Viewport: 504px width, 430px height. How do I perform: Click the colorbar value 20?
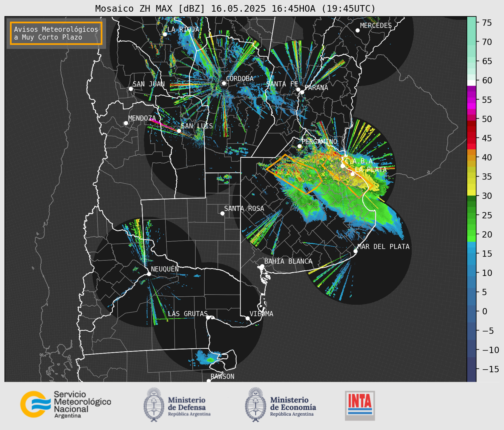pyautogui.click(x=486, y=235)
